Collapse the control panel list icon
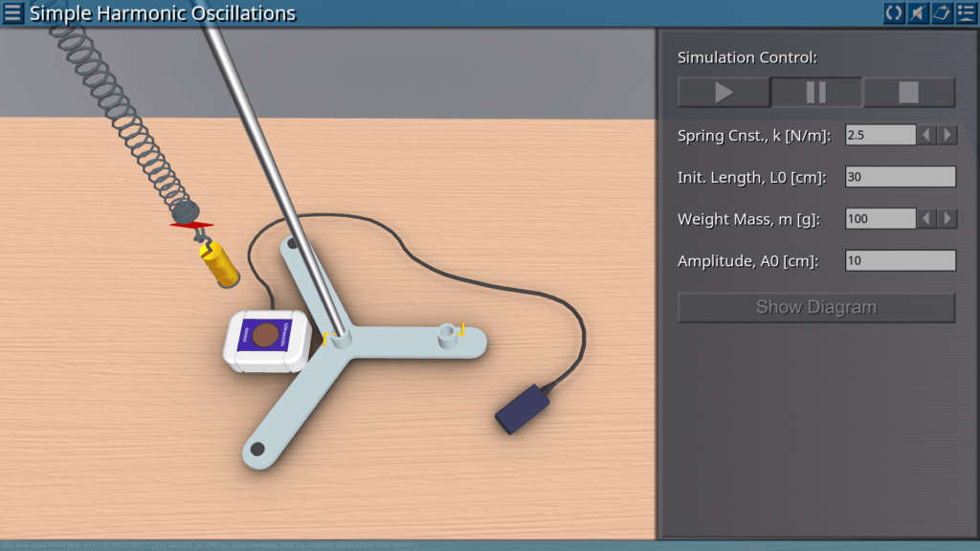 tap(966, 12)
